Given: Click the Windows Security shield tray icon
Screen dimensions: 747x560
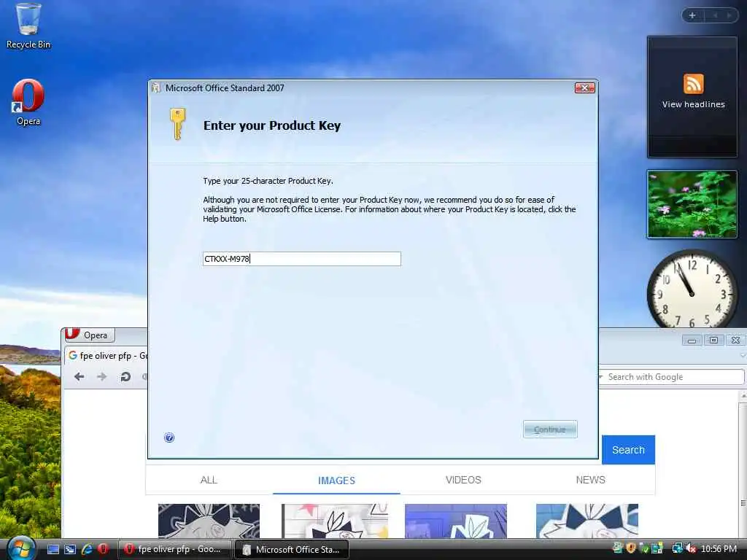Looking at the screenshot, I should (631, 548).
